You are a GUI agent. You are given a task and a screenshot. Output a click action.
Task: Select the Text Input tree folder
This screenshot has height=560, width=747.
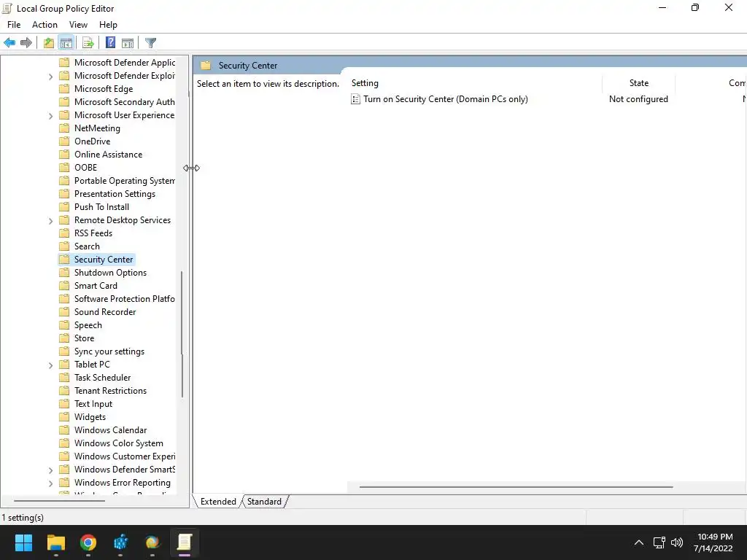(x=93, y=404)
